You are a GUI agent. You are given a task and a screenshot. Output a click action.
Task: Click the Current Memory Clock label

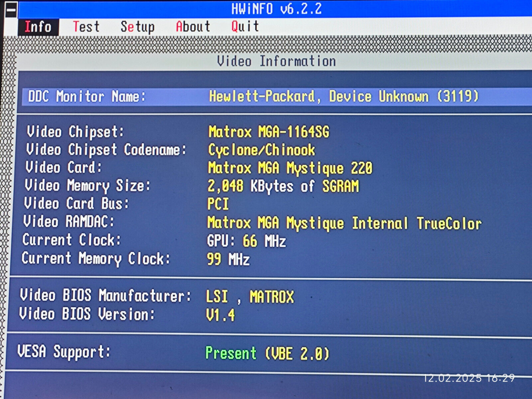96,259
